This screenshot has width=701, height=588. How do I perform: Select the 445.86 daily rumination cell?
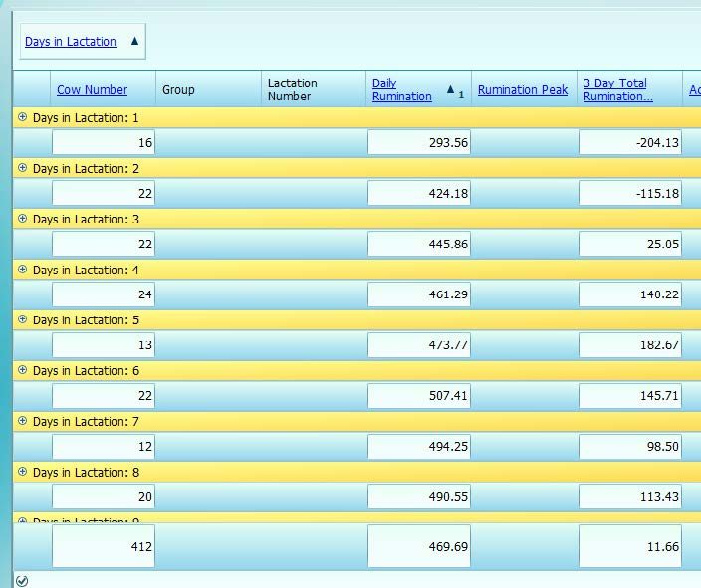click(x=419, y=244)
